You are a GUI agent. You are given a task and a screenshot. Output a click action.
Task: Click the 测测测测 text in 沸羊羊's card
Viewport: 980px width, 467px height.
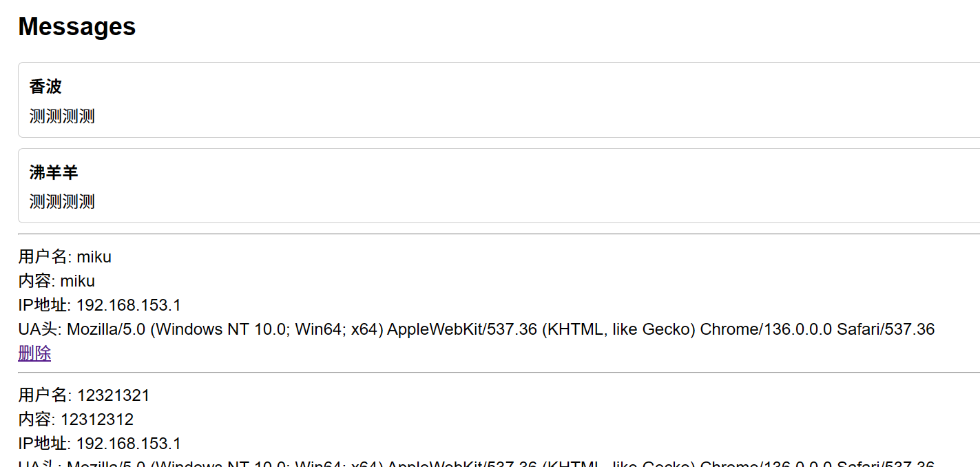[x=62, y=202]
